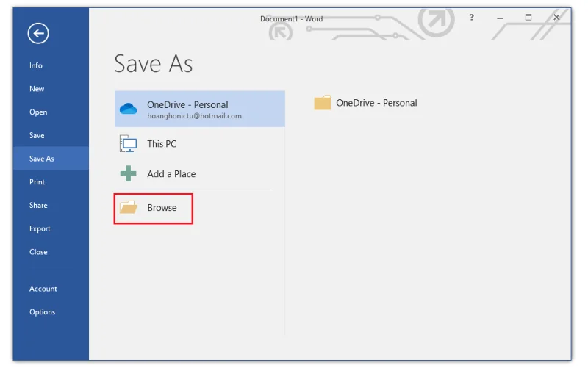This screenshot has height=371, width=588.
Task: Open the Print page
Action: [x=37, y=182]
